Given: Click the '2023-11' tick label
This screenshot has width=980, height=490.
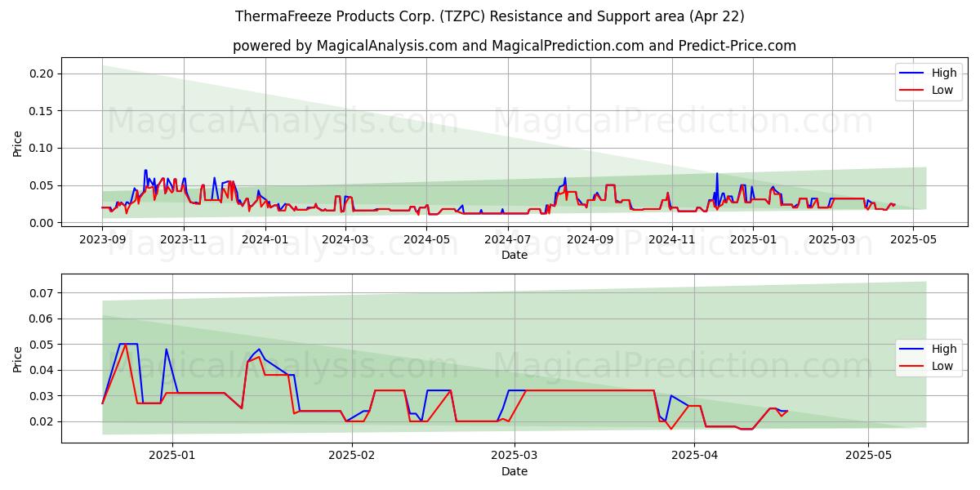Looking at the screenshot, I should point(183,239).
